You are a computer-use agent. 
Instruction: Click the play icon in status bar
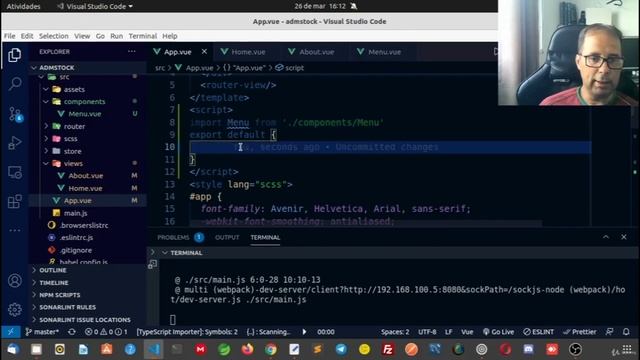[x=304, y=332]
